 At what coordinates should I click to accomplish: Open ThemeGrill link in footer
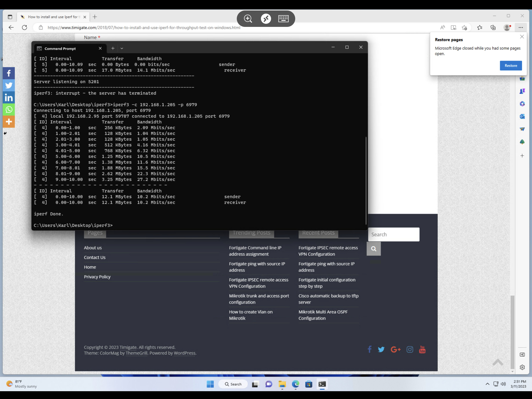tap(136, 353)
